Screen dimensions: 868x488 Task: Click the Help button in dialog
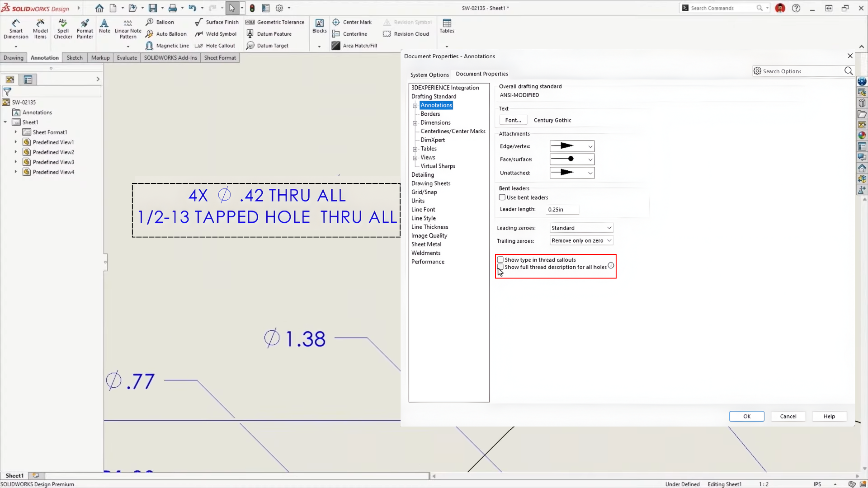(829, 417)
